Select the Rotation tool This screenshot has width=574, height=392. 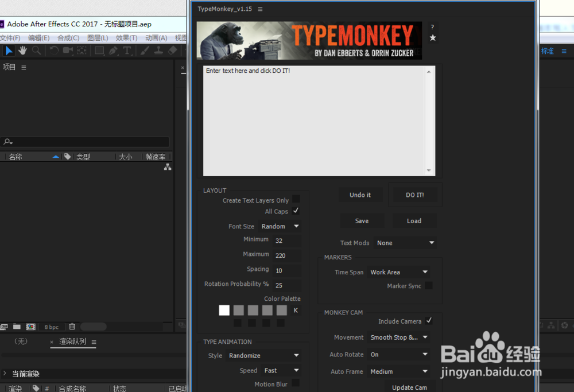54,51
